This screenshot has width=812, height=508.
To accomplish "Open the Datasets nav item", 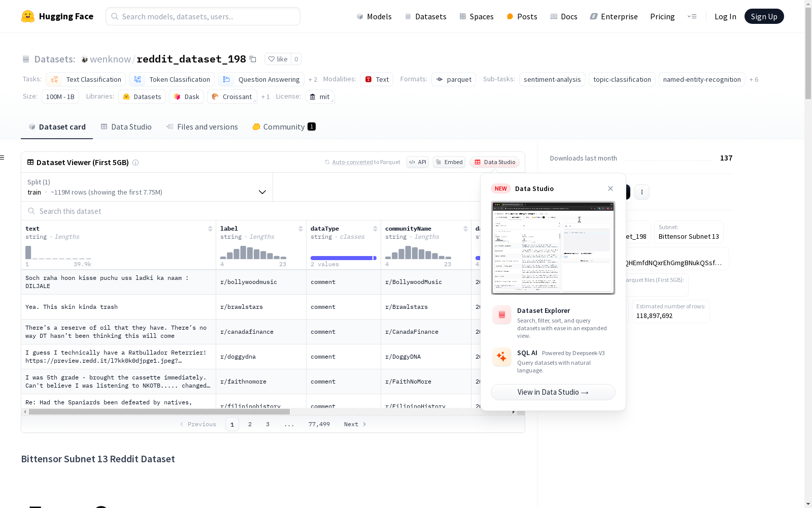I will [x=425, y=16].
